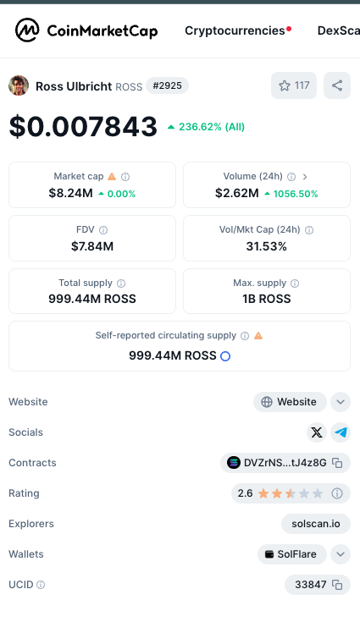Click the blue circle supply progress indicator
360x644 pixels.
[225, 356]
